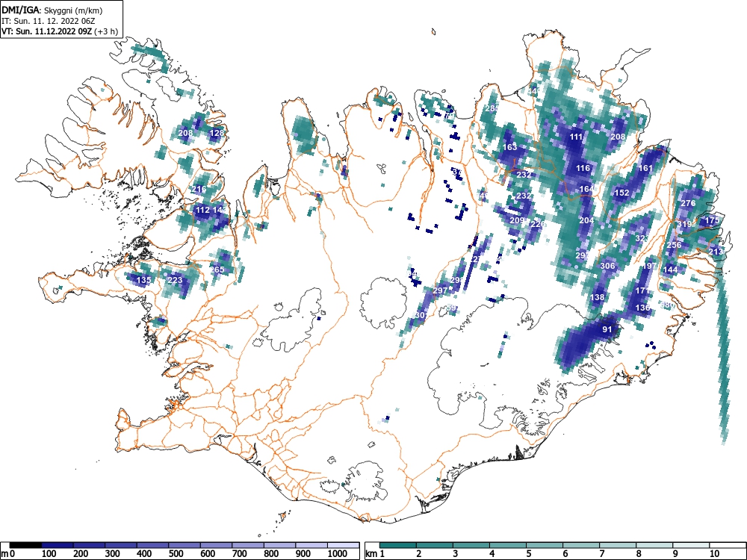Viewport: 747px width, 560px height.
Task: Click the 'km 1' label in the kilometers legend
Action: point(376,554)
